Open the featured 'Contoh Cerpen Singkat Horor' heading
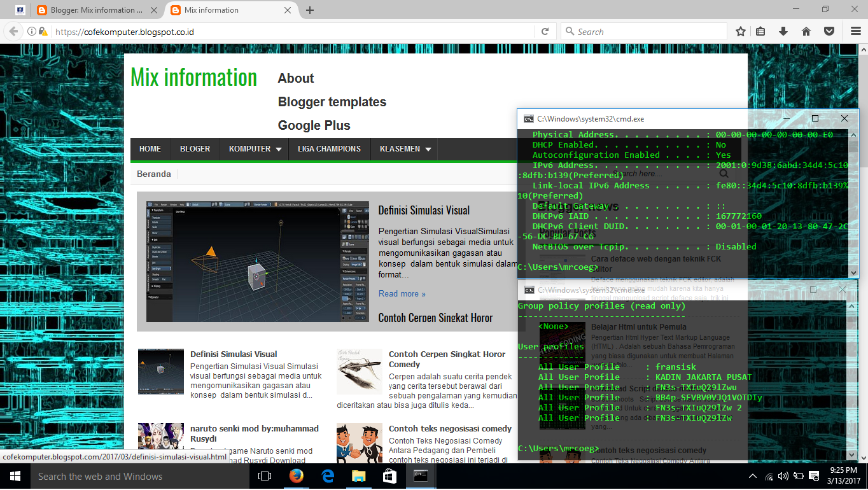Screen dimensions: 868x490 coord(435,318)
